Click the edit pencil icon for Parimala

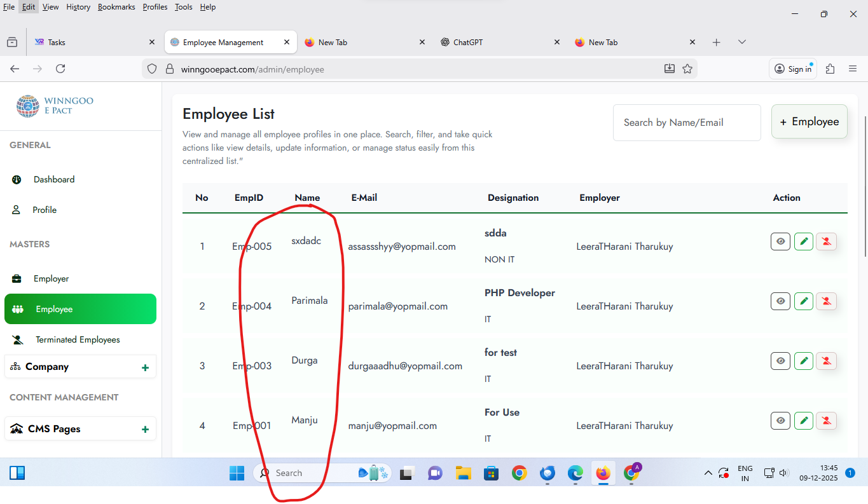tap(804, 301)
